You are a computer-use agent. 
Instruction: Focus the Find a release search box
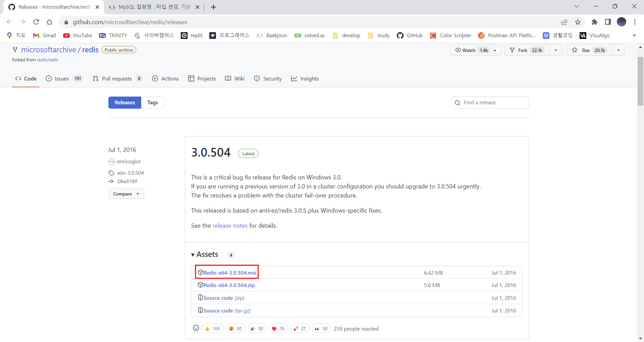point(490,103)
